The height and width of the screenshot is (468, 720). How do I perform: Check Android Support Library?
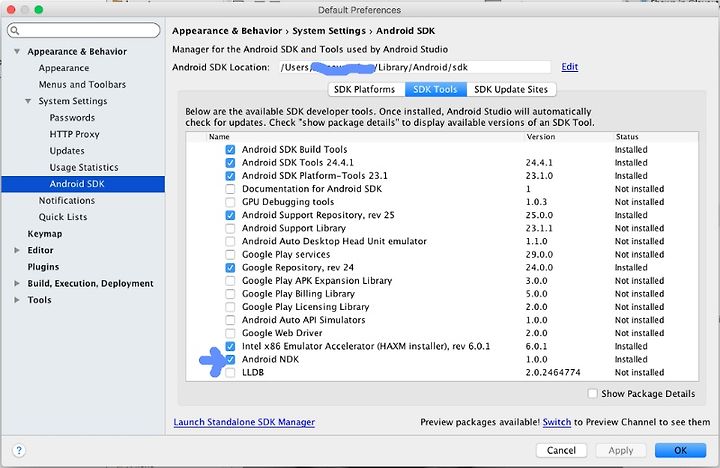pyautogui.click(x=230, y=228)
